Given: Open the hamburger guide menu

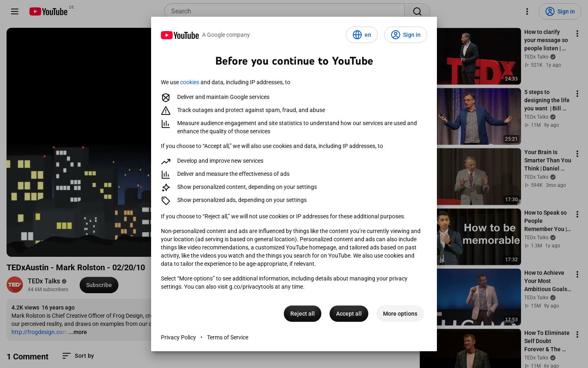Looking at the screenshot, I should pos(15,11).
